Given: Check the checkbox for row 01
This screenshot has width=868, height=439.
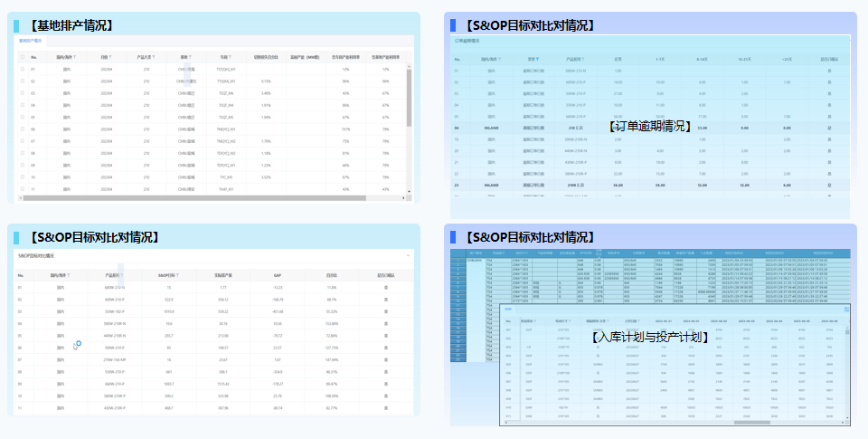Looking at the screenshot, I should 22,69.
